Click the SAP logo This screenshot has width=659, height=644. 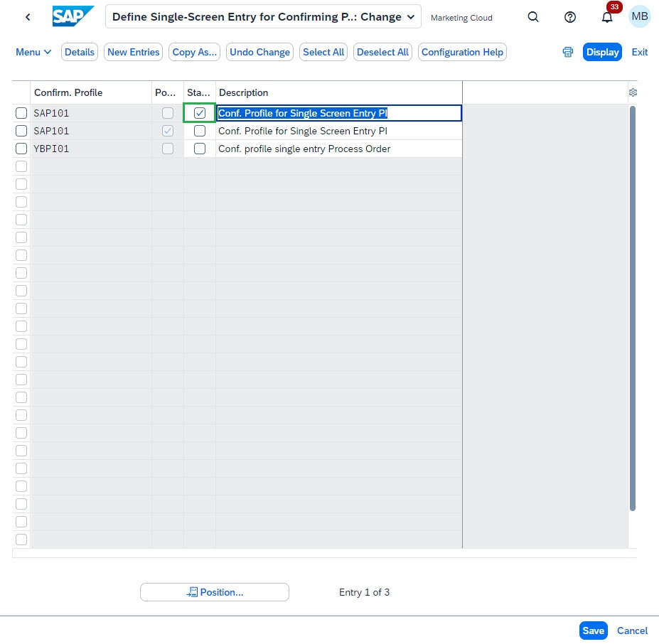point(73,16)
